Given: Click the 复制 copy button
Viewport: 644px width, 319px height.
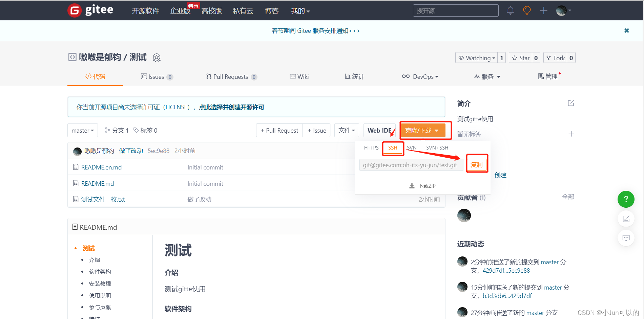Looking at the screenshot, I should [476, 165].
